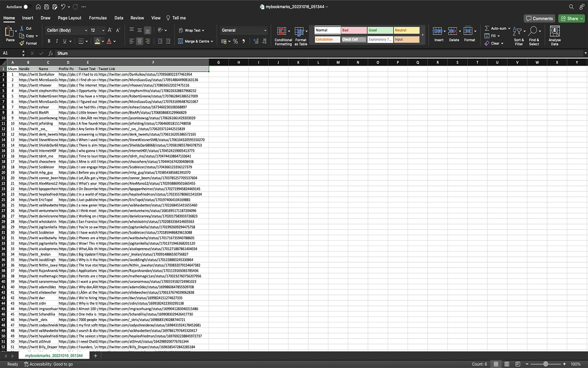Toggle bottom vertical alignment
The height and width of the screenshot is (368, 588).
[147, 30]
